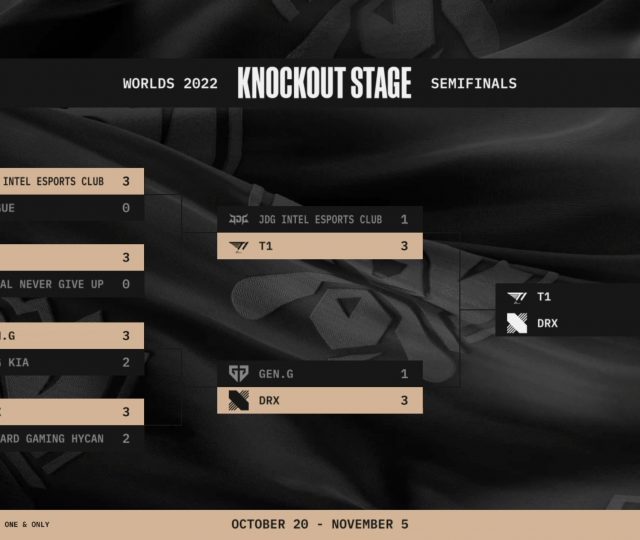Click JDG's semifinal score of 1

point(404,220)
